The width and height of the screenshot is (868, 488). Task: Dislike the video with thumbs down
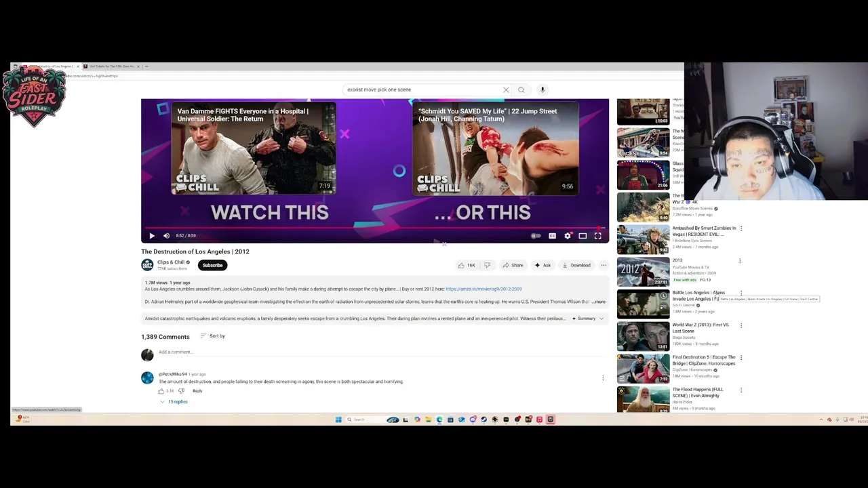[x=487, y=265]
